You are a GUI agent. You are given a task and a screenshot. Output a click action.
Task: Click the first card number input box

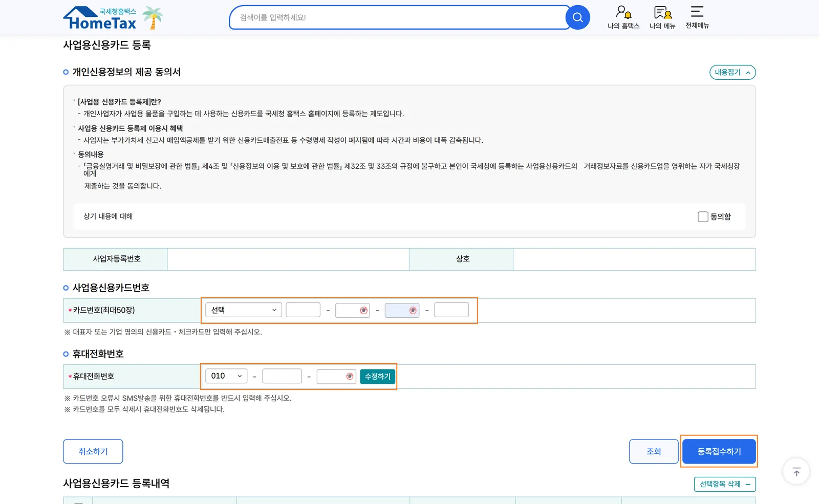(x=303, y=310)
